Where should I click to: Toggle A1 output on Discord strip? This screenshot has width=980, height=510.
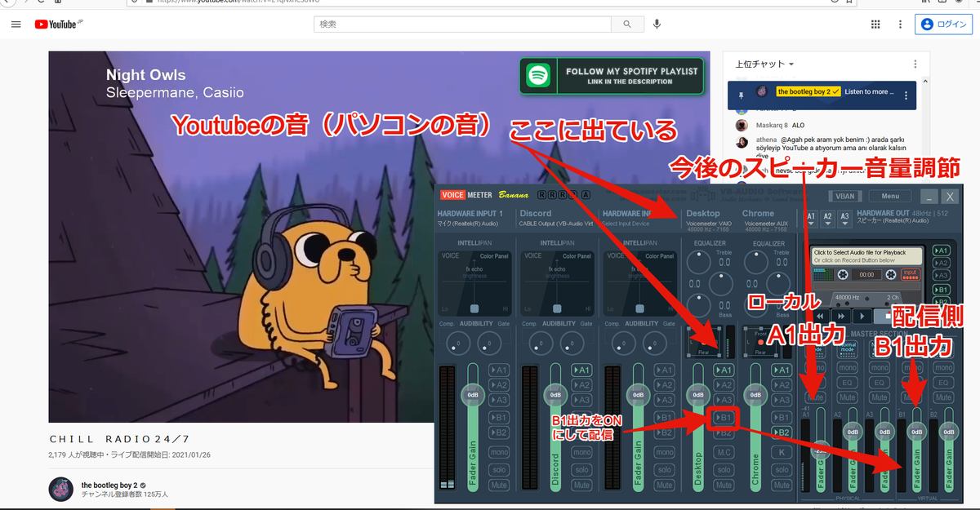click(x=581, y=370)
